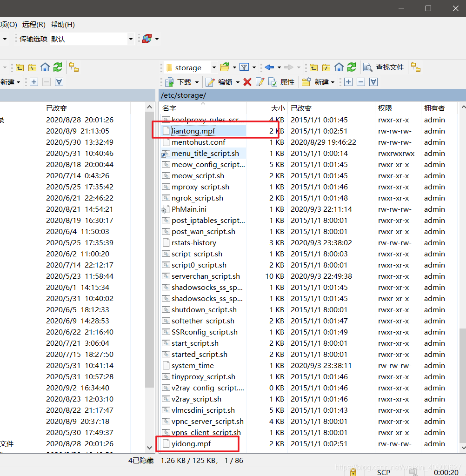The width and height of the screenshot is (466, 476).
Task: Go to local home directory icon
Action: tap(45, 67)
